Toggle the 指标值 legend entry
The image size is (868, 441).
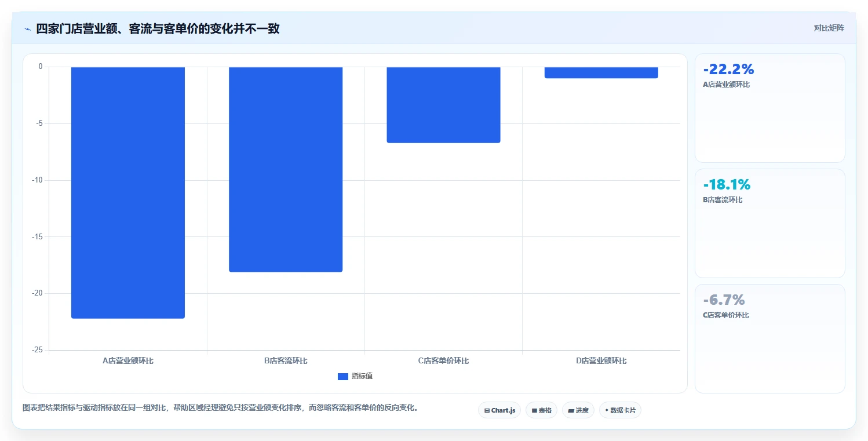pyautogui.click(x=355, y=376)
